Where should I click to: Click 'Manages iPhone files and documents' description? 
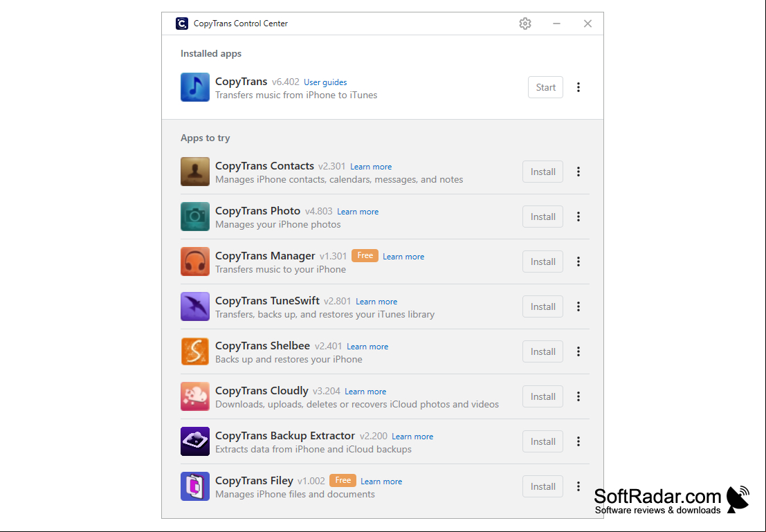coord(295,495)
